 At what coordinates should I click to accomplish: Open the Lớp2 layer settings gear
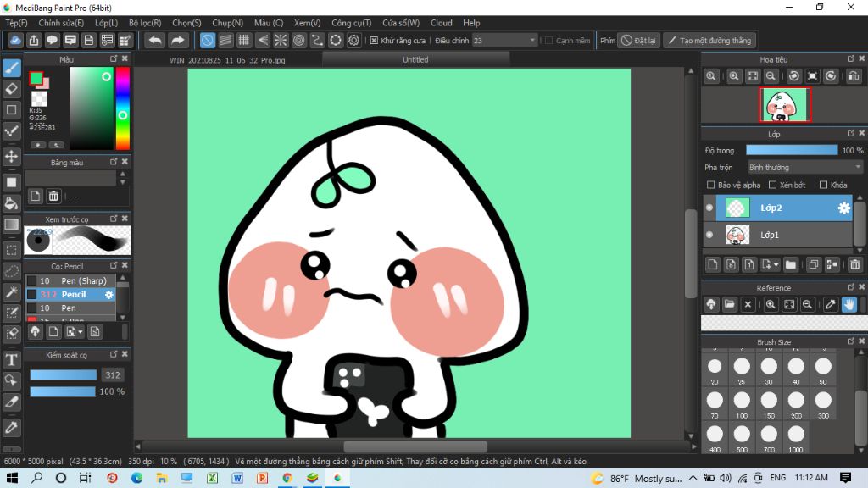coord(843,208)
